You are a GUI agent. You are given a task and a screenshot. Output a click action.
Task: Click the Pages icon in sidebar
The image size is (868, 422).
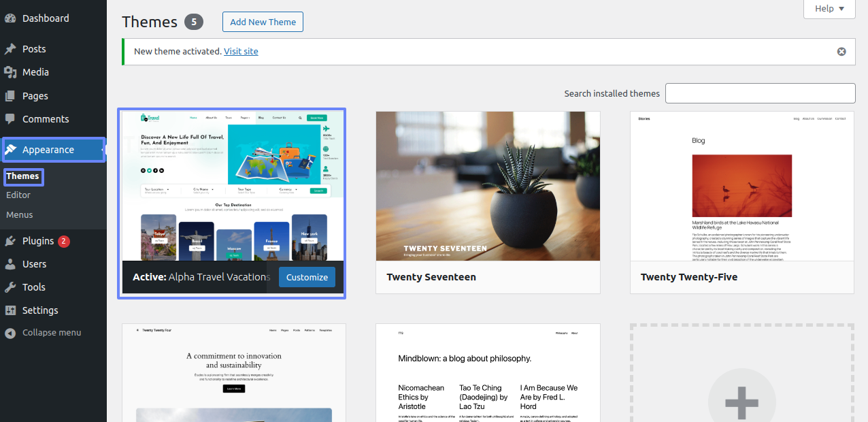point(10,96)
